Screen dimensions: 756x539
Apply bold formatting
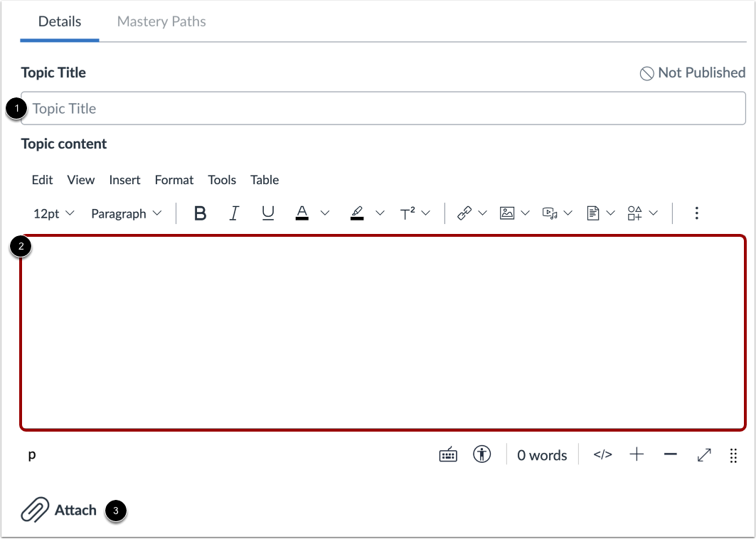200,213
